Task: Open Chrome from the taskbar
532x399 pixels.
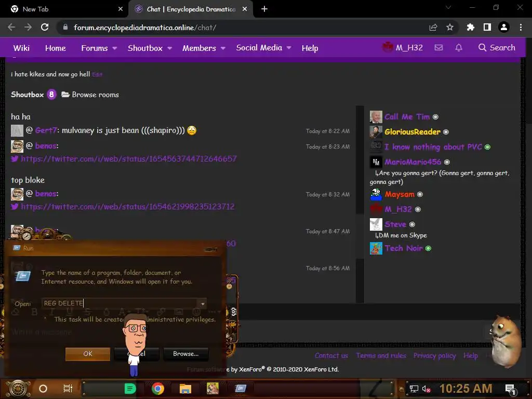Action: click(158, 388)
